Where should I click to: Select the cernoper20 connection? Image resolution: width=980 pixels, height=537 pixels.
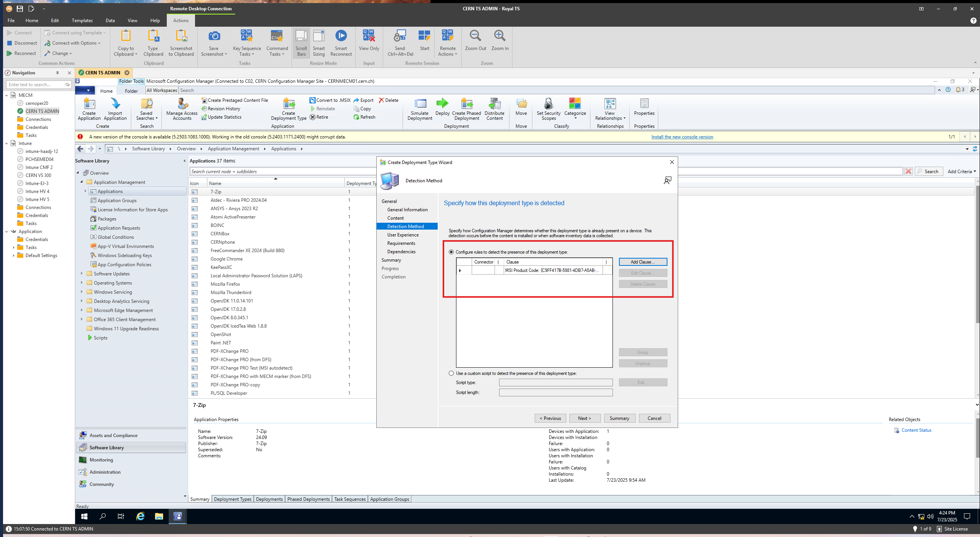(37, 103)
